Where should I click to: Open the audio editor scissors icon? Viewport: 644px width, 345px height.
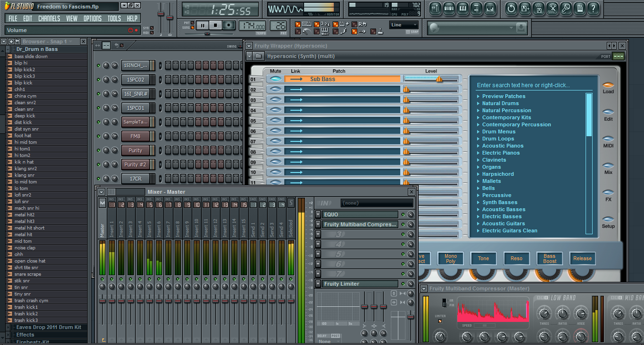pos(552,8)
